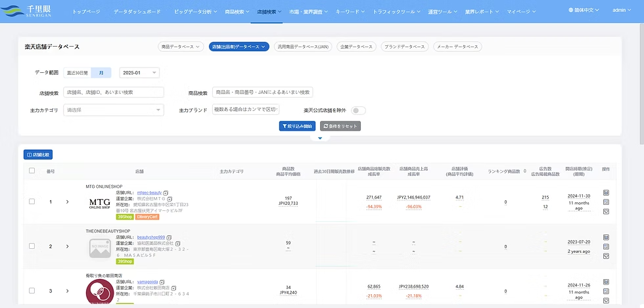644x308 pixels.
Task: Open 業界レポート menu
Action: click(x=482, y=12)
